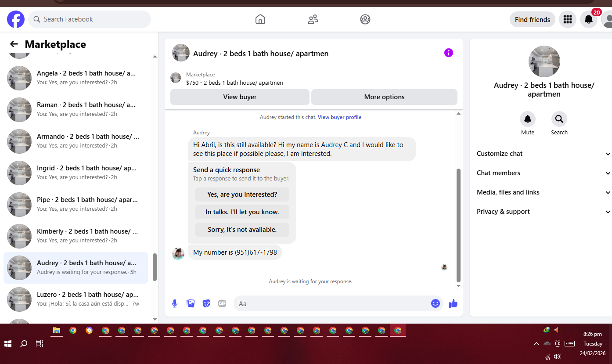The height and width of the screenshot is (364, 612).
Task: Open Angela conversation in the list
Action: coord(76,78)
